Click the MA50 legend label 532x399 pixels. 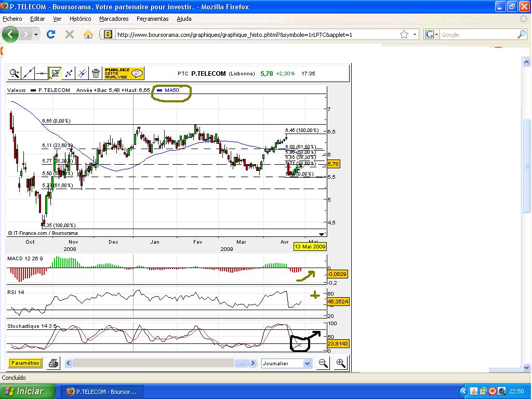[171, 90]
